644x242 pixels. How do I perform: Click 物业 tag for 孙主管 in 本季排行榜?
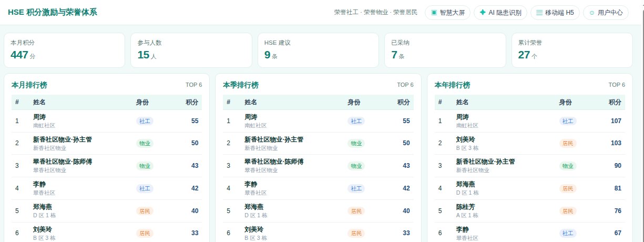pyautogui.click(x=356, y=143)
